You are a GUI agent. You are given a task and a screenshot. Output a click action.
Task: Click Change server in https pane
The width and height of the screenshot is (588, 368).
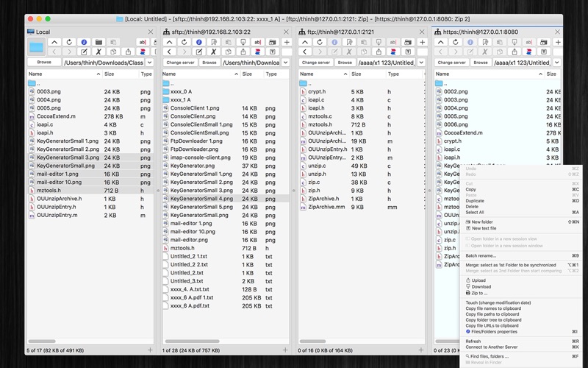(451, 63)
